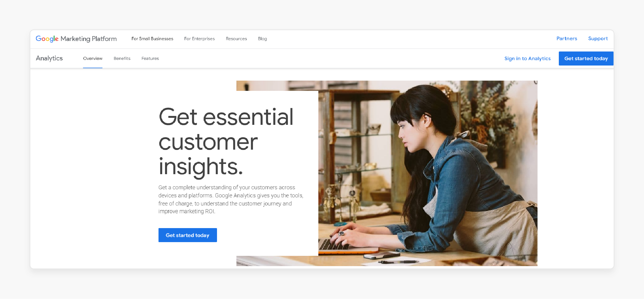Select the Benefits tab
The image size is (644, 299).
pos(122,58)
